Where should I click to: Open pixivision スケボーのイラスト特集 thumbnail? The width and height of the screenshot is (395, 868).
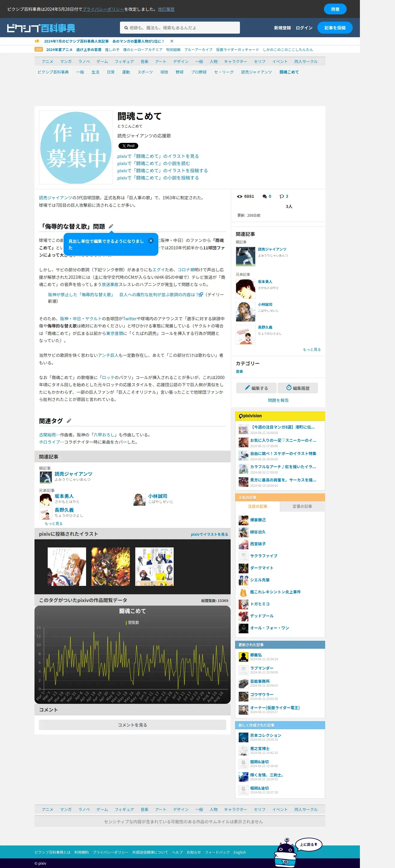tap(243, 456)
